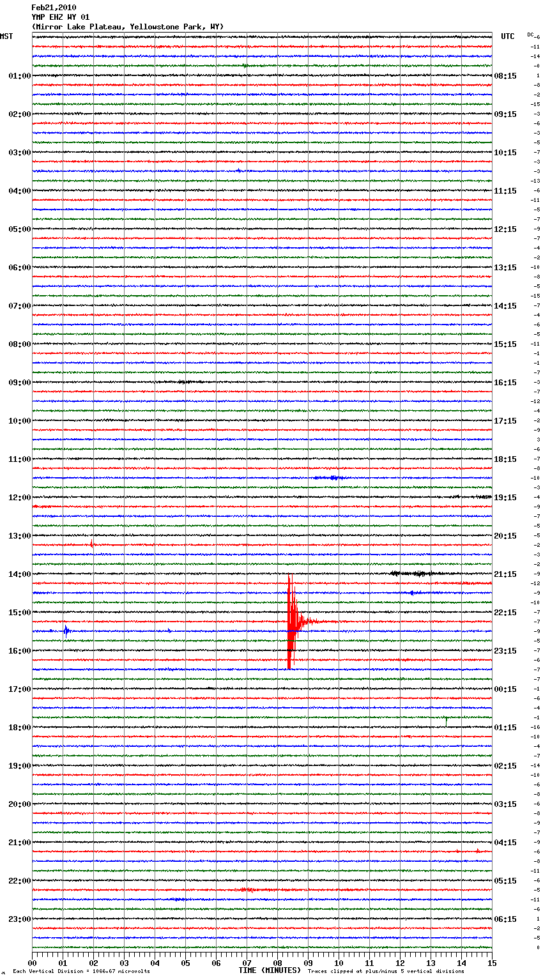Click the 14:15 UTC time label
This screenshot has height=980, width=543.
[505, 306]
